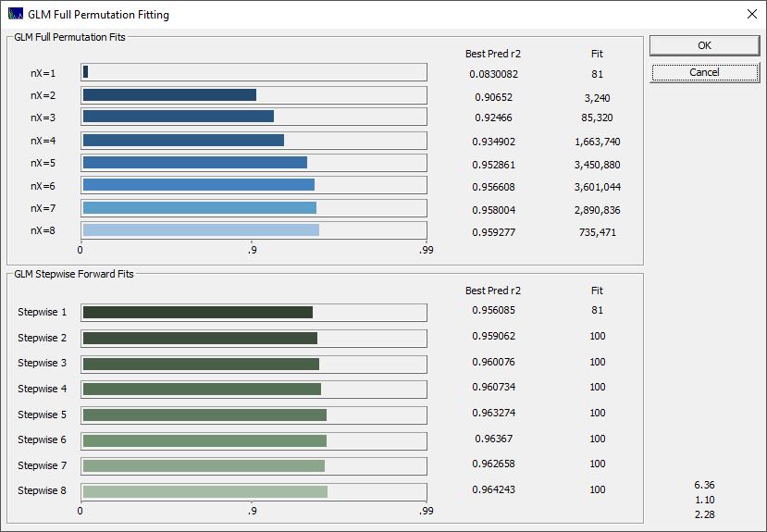Click the GLM Full Permutation Fits group title
Viewport: 767px width, 532px height.
coord(69,37)
